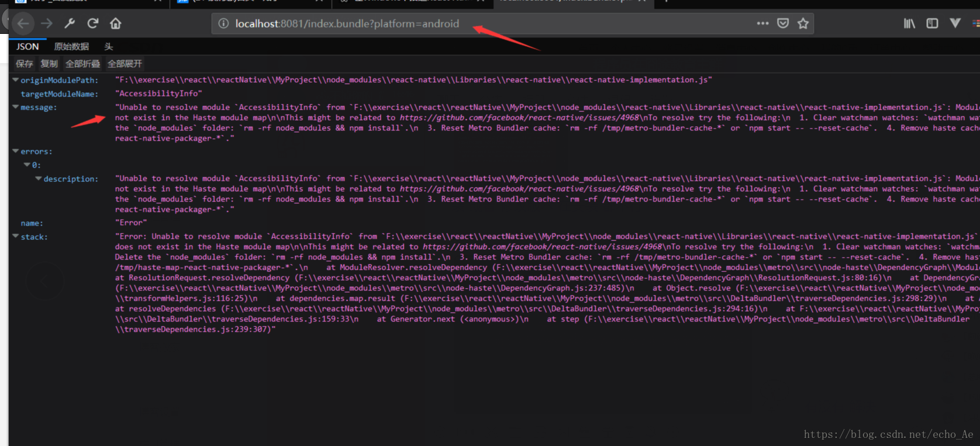Viewport: 980px width, 446px height.
Task: Open page actions three-dot menu
Action: point(762,23)
